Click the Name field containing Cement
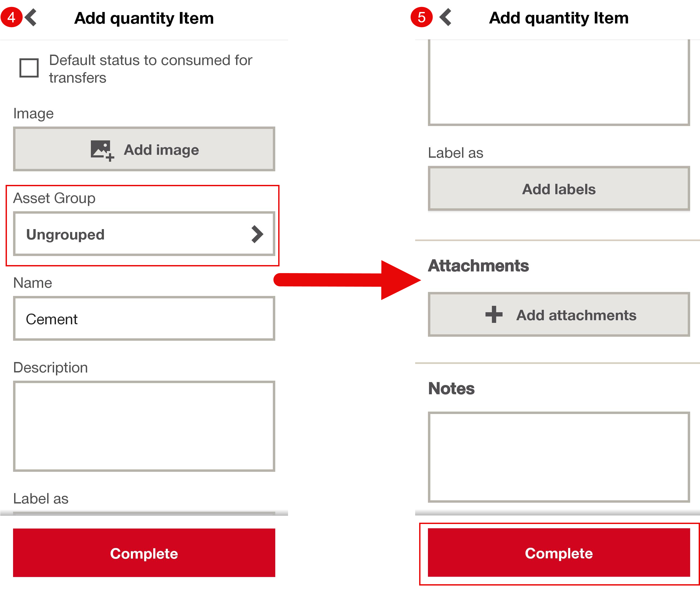Image resolution: width=700 pixels, height=589 pixels. 144,319
